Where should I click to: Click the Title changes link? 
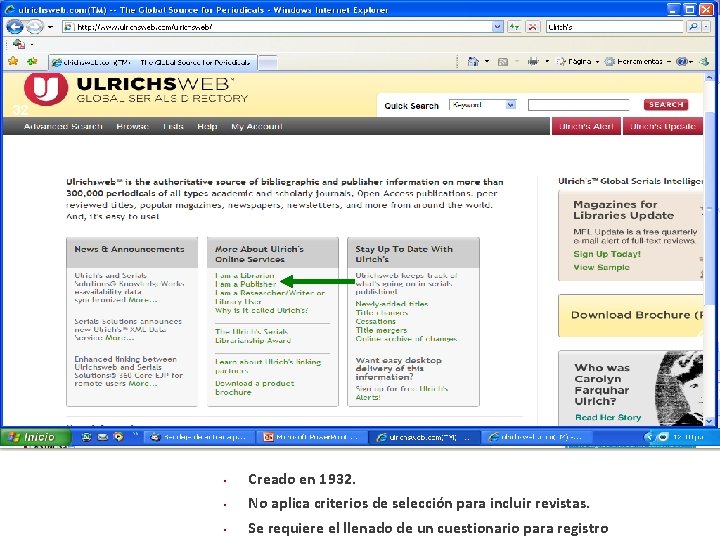[x=382, y=312]
